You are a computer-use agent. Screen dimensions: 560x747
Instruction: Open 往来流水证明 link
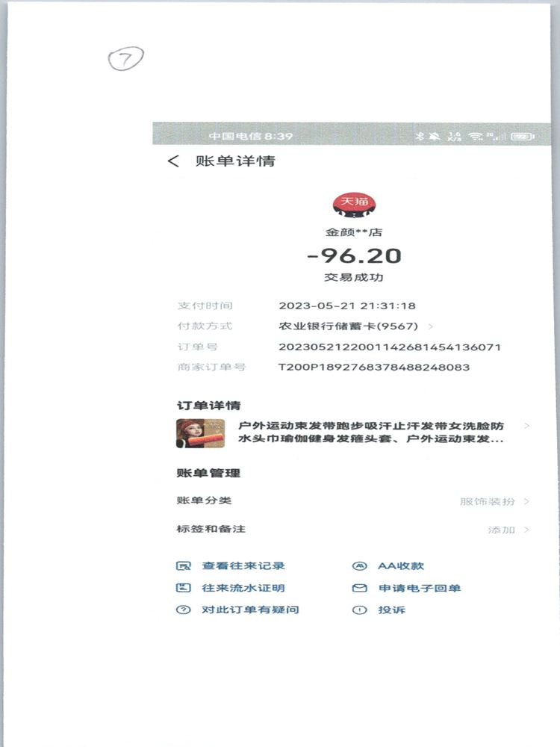[x=243, y=588]
